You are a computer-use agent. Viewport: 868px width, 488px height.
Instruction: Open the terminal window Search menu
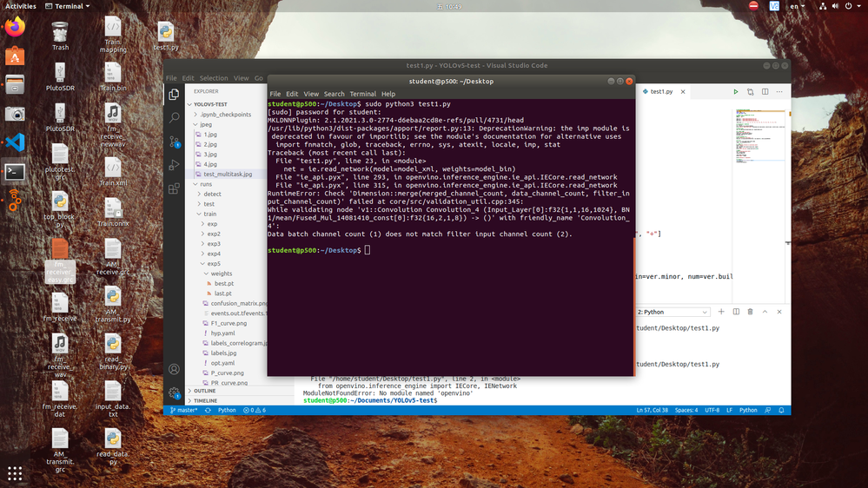334,94
